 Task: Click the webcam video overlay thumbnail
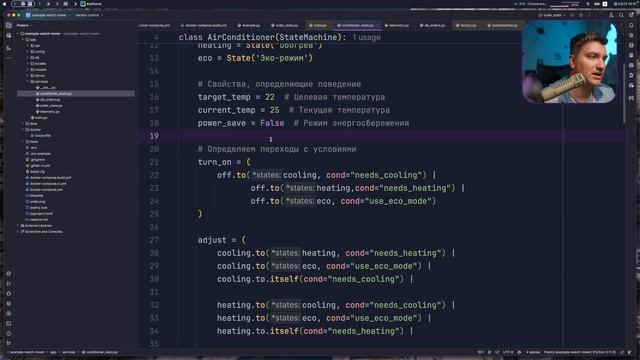[569, 62]
